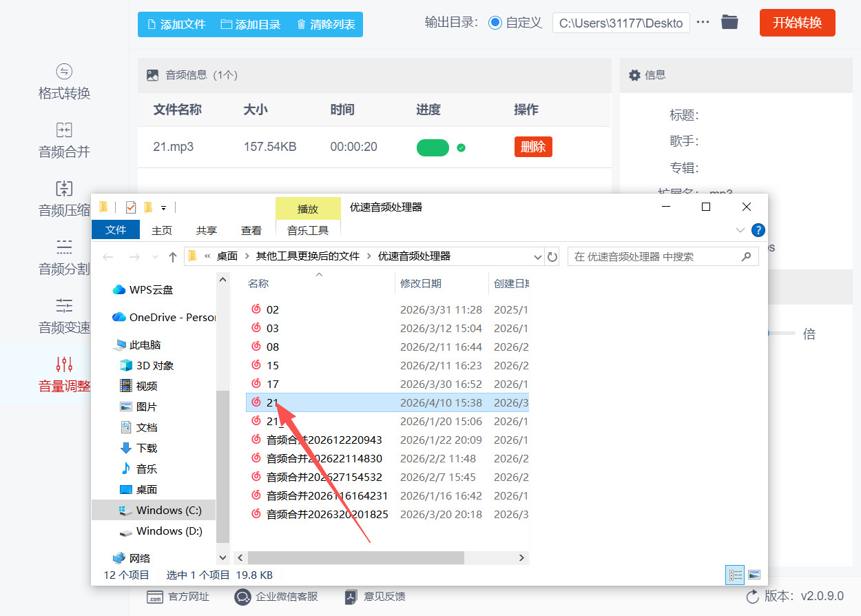Open quick access toolbar customize dropdown

(x=163, y=207)
